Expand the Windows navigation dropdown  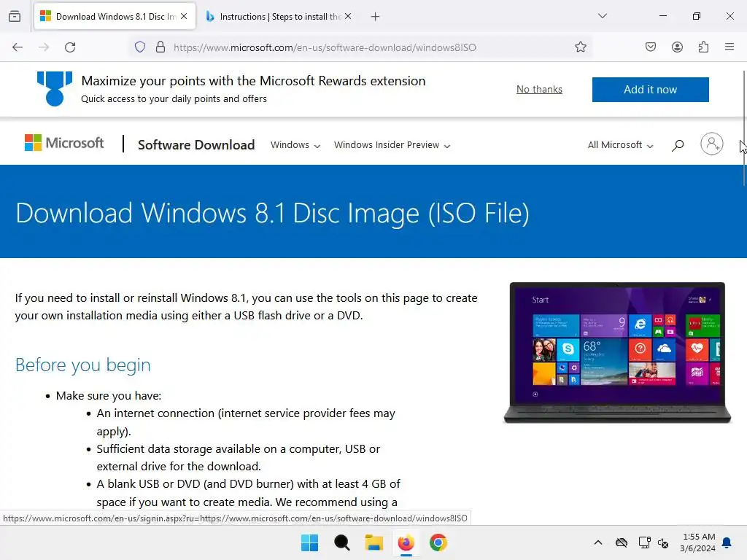(x=295, y=145)
